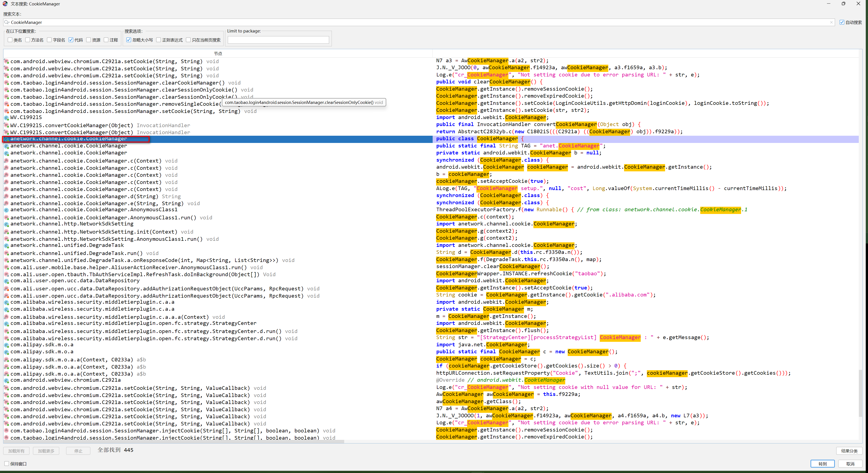
Task: Enable the 类名 class name checkbox
Action: coord(10,40)
